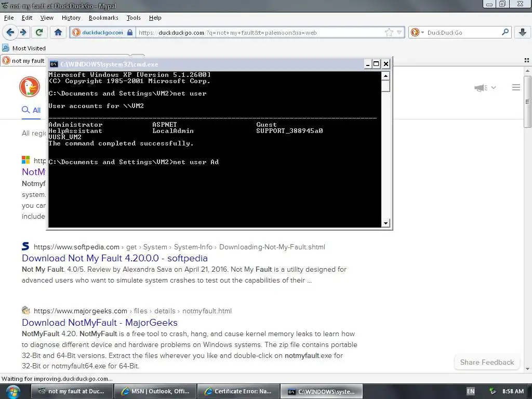Open the Help menu
The height and width of the screenshot is (399, 532).
pyautogui.click(x=155, y=18)
